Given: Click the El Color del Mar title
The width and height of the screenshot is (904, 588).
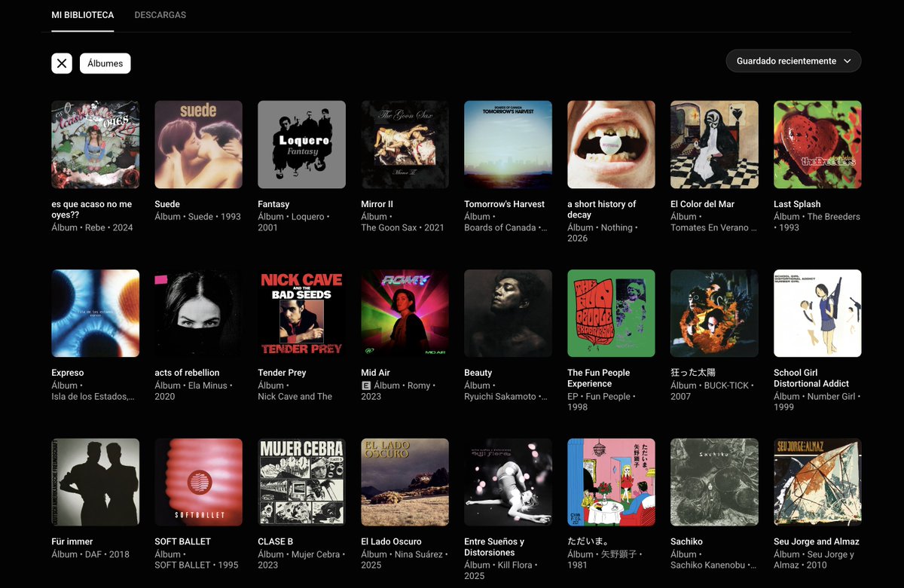Looking at the screenshot, I should (702, 204).
